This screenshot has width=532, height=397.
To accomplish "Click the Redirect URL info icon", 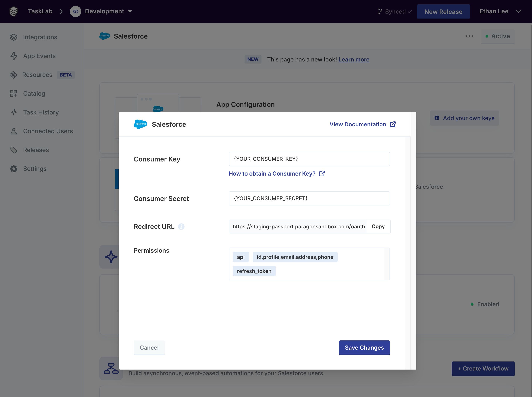I will click(x=181, y=227).
